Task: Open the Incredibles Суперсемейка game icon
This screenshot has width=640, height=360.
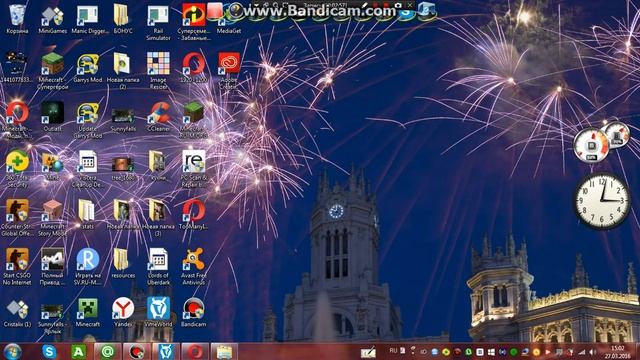Action: point(193,22)
